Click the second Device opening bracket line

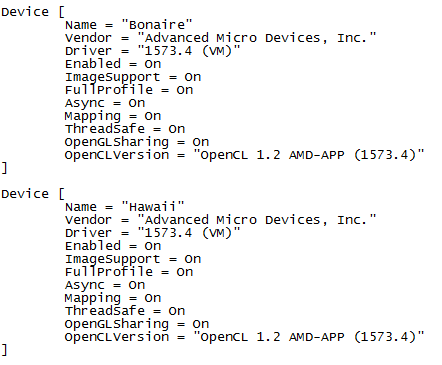coord(33,194)
